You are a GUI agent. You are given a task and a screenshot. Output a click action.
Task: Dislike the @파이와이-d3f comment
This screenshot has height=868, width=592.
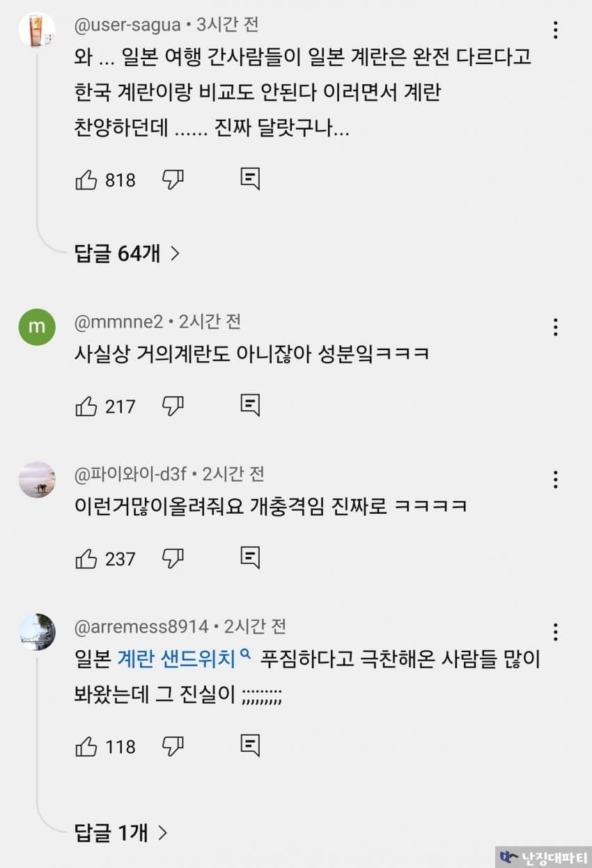(173, 558)
